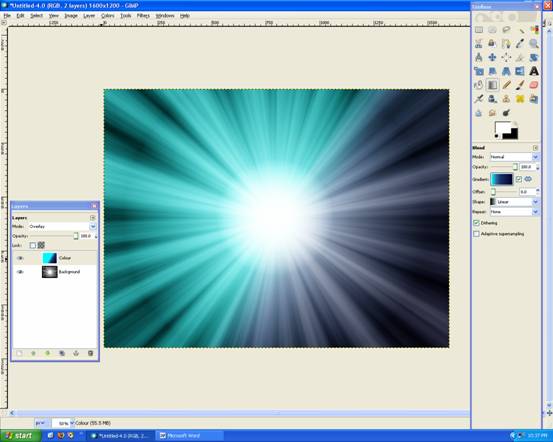This screenshot has height=442, width=553.
Task: Hide the Background layer via eye icon
Action: (x=20, y=272)
